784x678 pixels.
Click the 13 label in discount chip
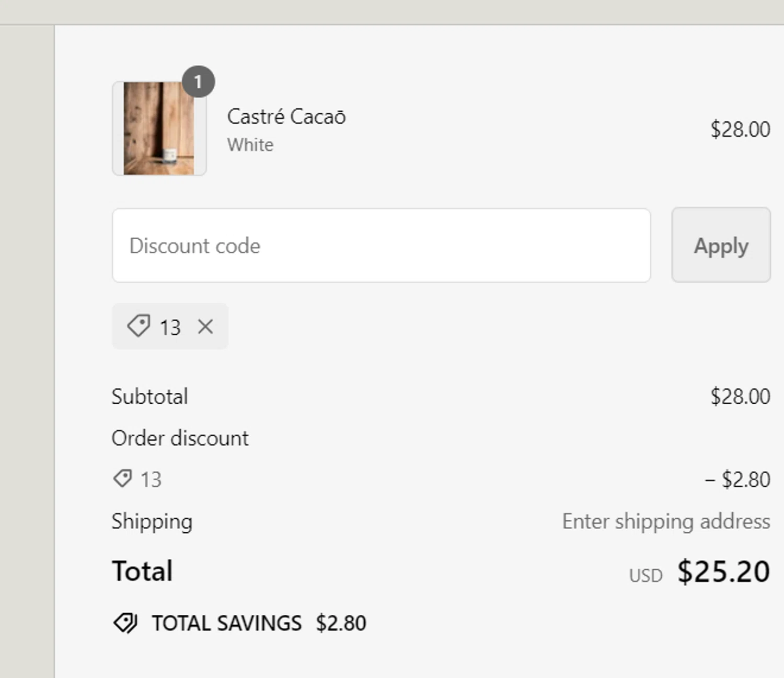(x=170, y=328)
